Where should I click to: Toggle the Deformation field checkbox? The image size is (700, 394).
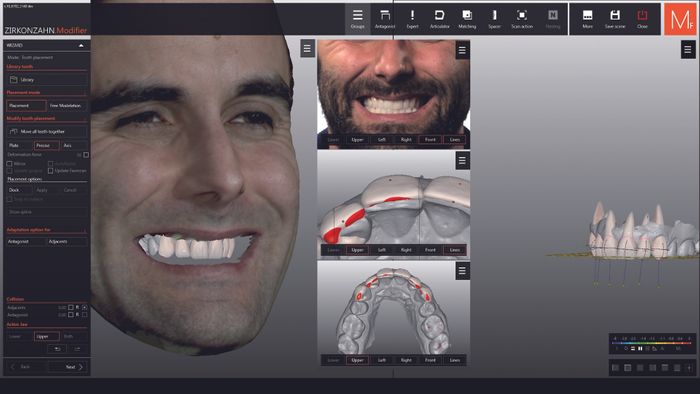(x=86, y=155)
